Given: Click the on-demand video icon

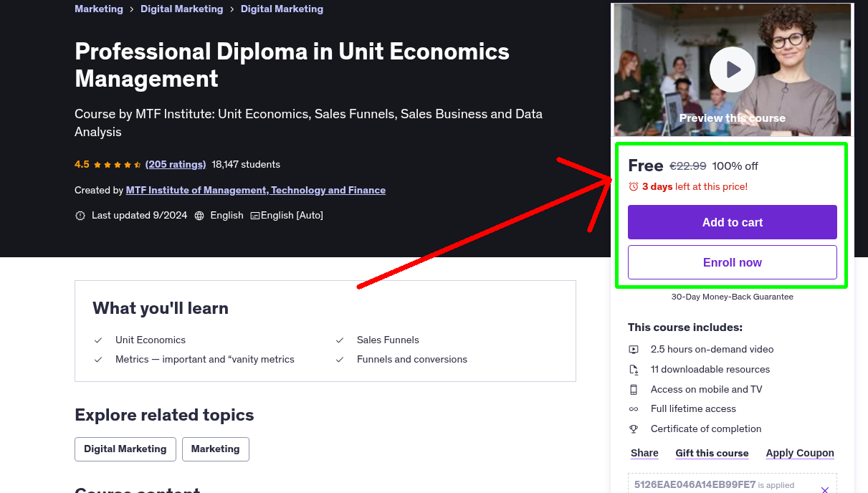Looking at the screenshot, I should (634, 350).
